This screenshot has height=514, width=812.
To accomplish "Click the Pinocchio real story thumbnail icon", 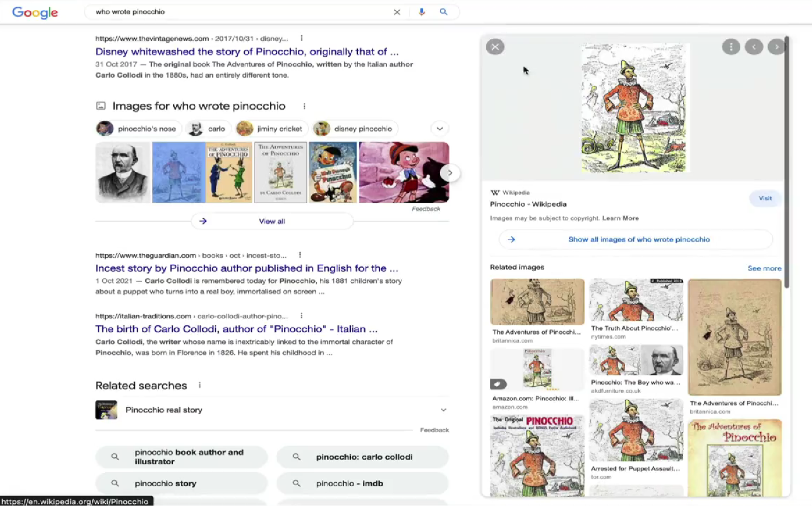I will (106, 410).
